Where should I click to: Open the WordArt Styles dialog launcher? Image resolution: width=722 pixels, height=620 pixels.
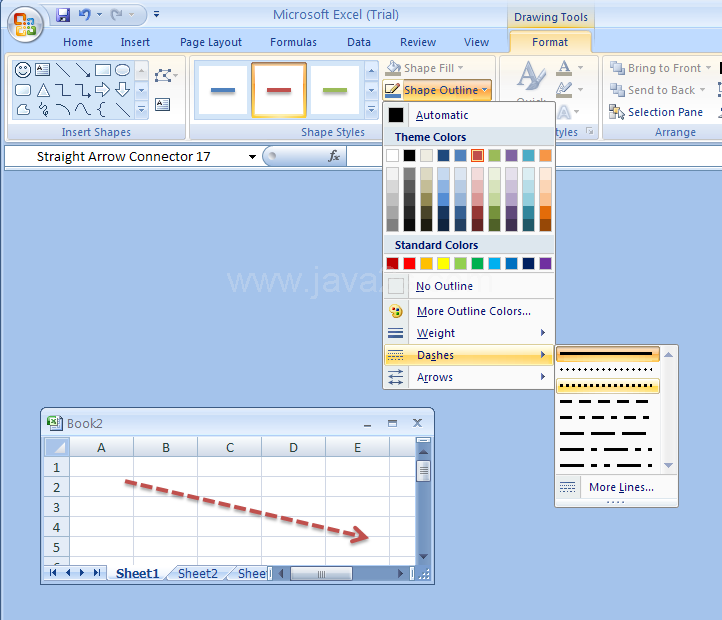[x=590, y=132]
